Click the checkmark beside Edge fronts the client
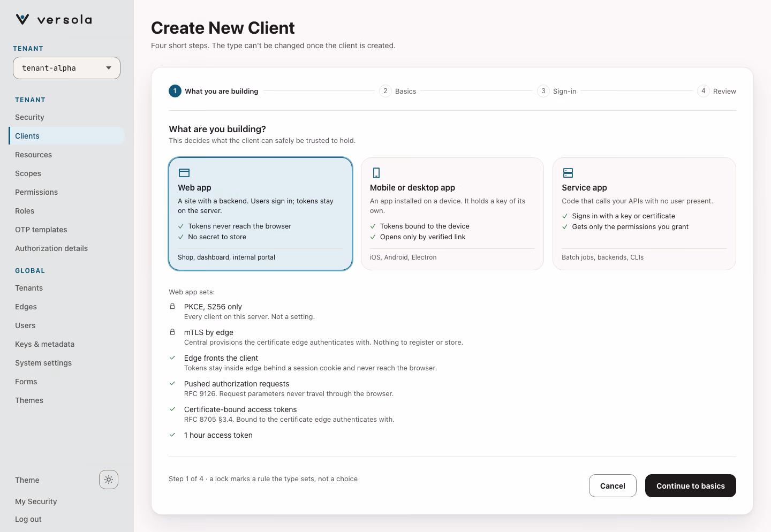The width and height of the screenshot is (771, 532). point(172,358)
